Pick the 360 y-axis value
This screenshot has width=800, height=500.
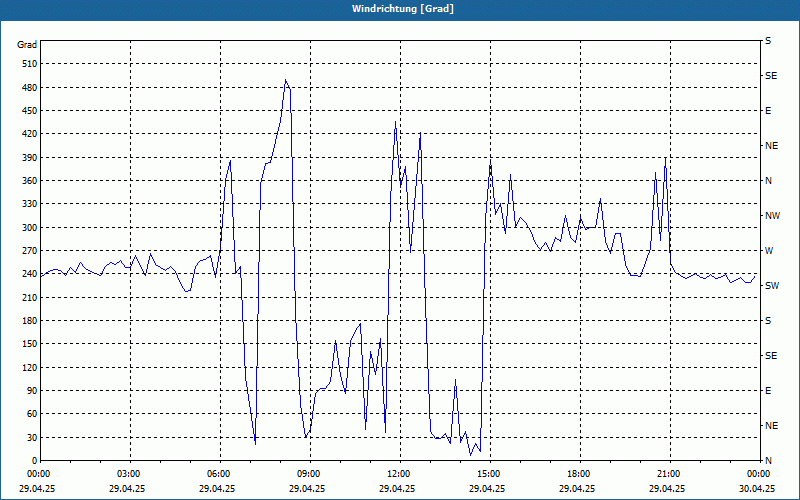[30, 181]
